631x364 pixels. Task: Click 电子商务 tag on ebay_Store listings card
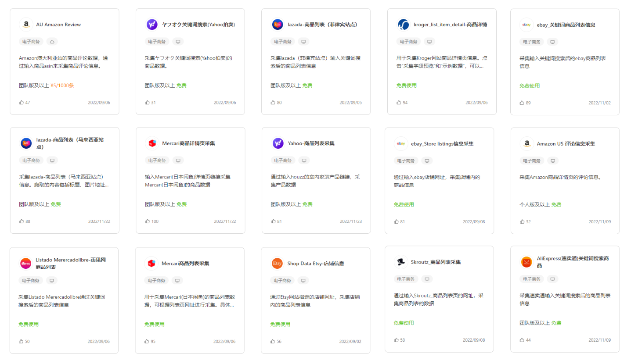[x=406, y=161]
